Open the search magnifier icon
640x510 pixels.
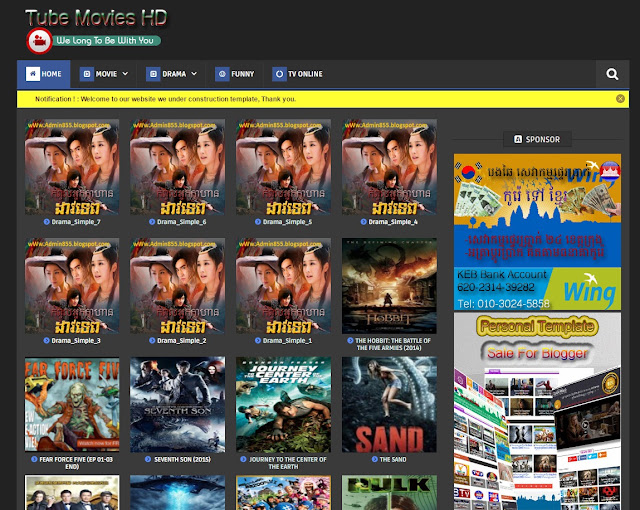click(x=612, y=74)
